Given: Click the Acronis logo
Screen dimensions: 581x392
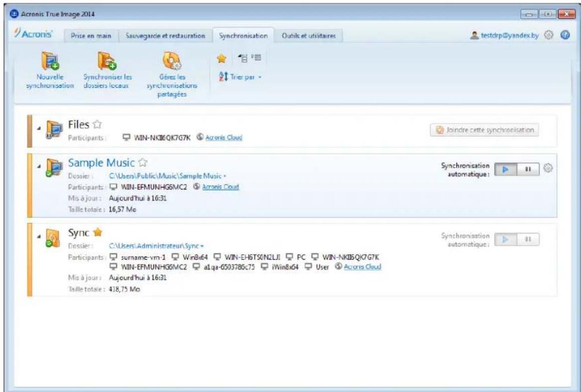Looking at the screenshot, I should coord(34,34).
